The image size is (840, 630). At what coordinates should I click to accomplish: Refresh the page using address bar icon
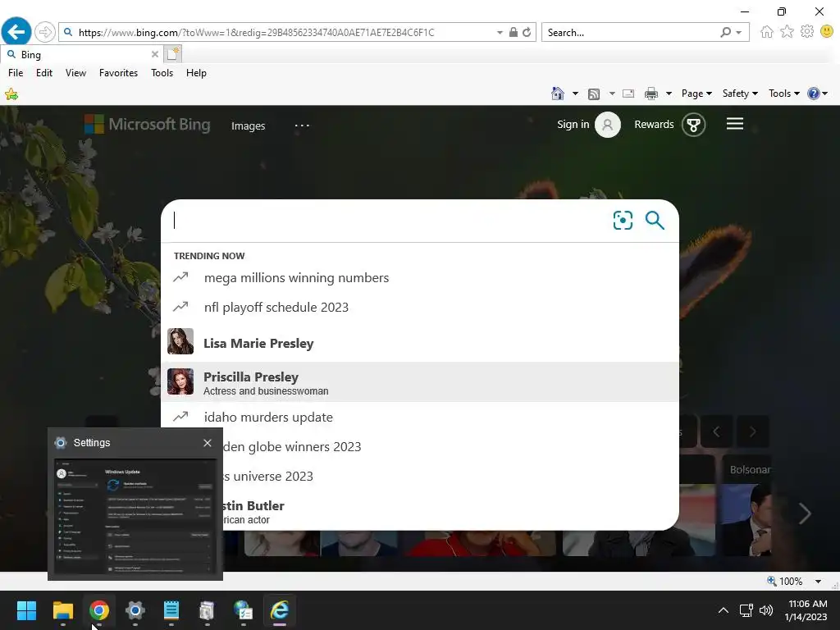(x=527, y=32)
